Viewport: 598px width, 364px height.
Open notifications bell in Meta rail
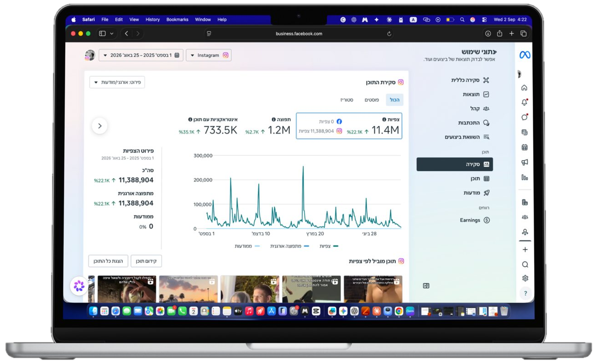[x=525, y=103]
